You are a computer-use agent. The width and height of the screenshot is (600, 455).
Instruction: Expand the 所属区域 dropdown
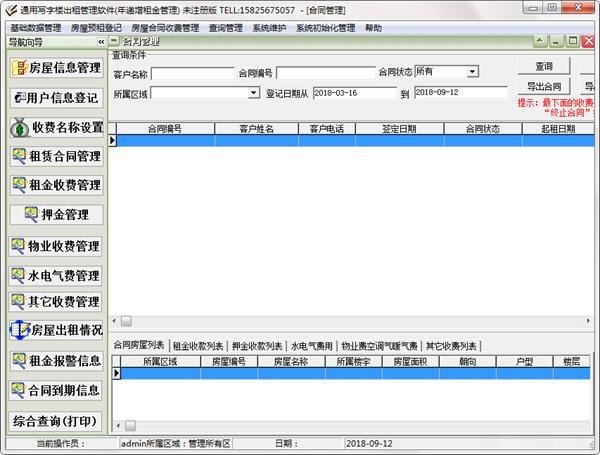253,93
